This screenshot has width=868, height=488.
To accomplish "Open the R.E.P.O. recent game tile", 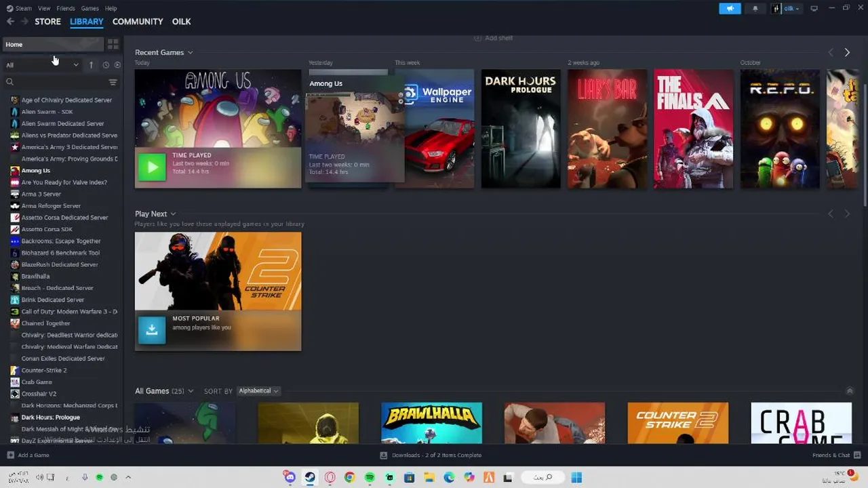I will click(x=780, y=129).
